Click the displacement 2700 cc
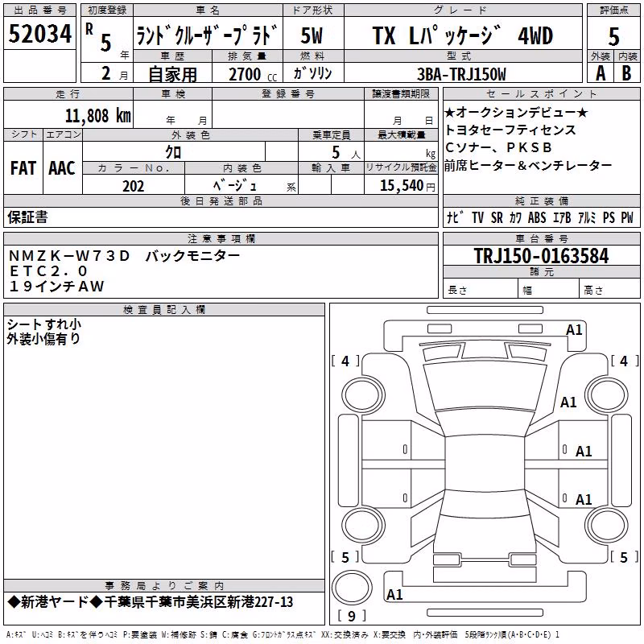 [x=253, y=74]
